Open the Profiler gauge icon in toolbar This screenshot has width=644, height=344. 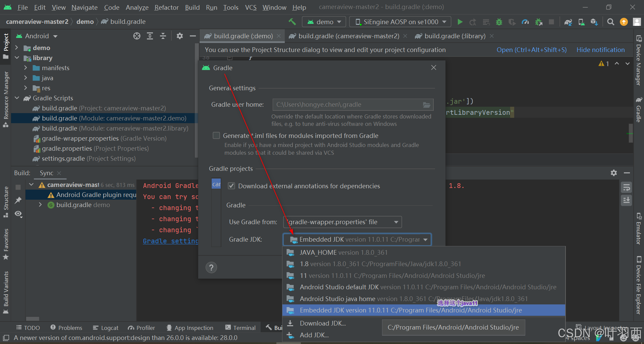pyautogui.click(x=525, y=22)
